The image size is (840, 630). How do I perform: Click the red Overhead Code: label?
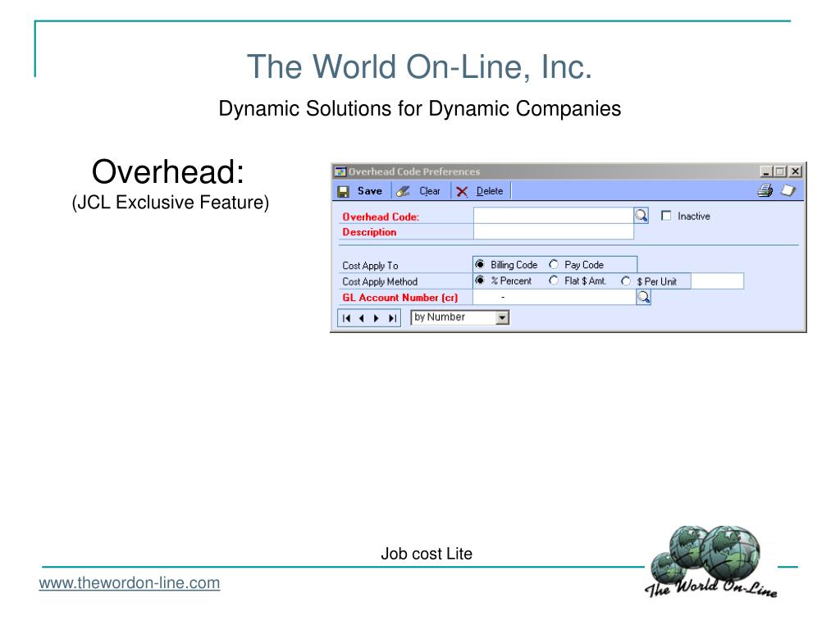click(x=381, y=217)
